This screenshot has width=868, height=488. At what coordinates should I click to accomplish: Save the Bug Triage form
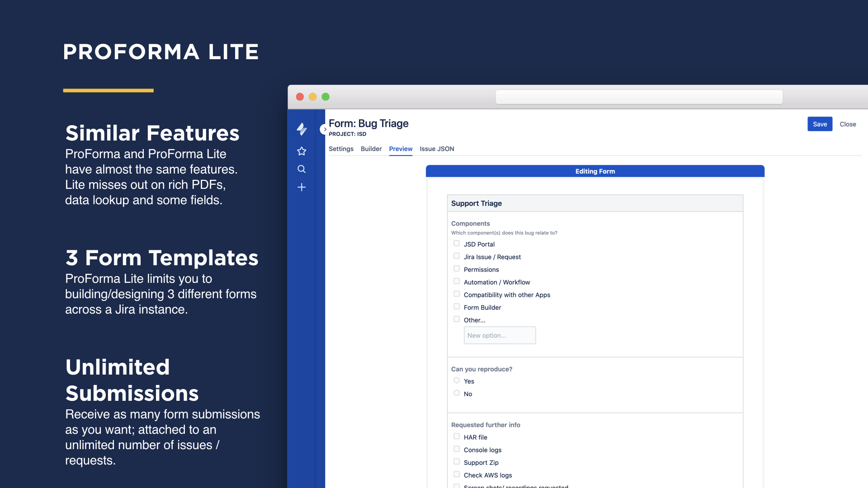[x=820, y=124]
